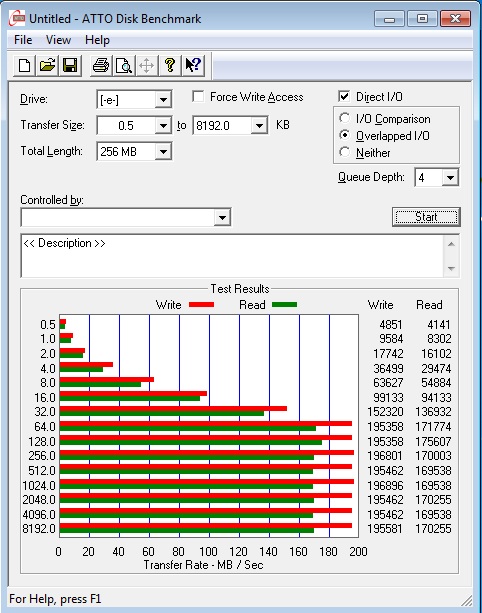The height and width of the screenshot is (613, 482).
Task: Click the red Write legend swatch
Action: (201, 305)
